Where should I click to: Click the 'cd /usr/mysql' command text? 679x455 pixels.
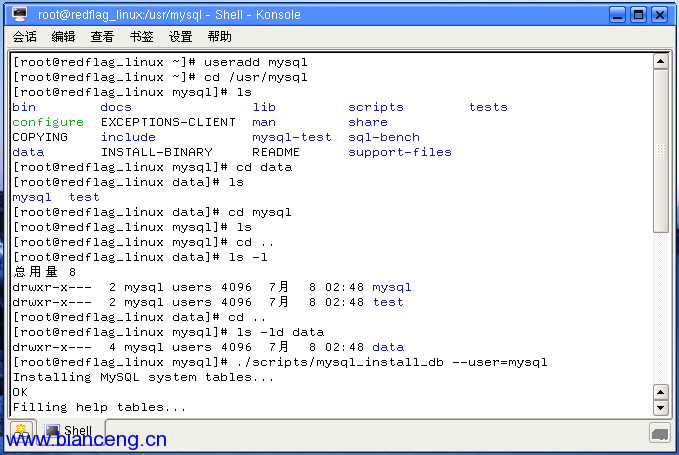(x=255, y=77)
